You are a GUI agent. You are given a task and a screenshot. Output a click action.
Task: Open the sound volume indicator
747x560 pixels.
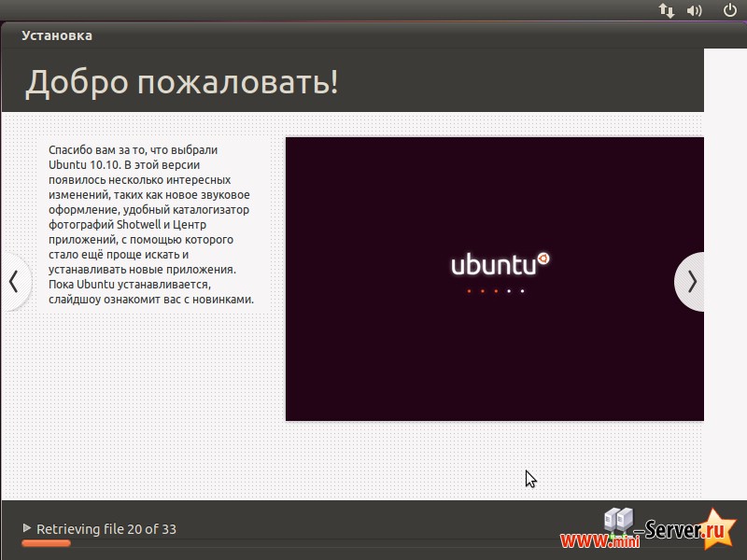pos(694,10)
